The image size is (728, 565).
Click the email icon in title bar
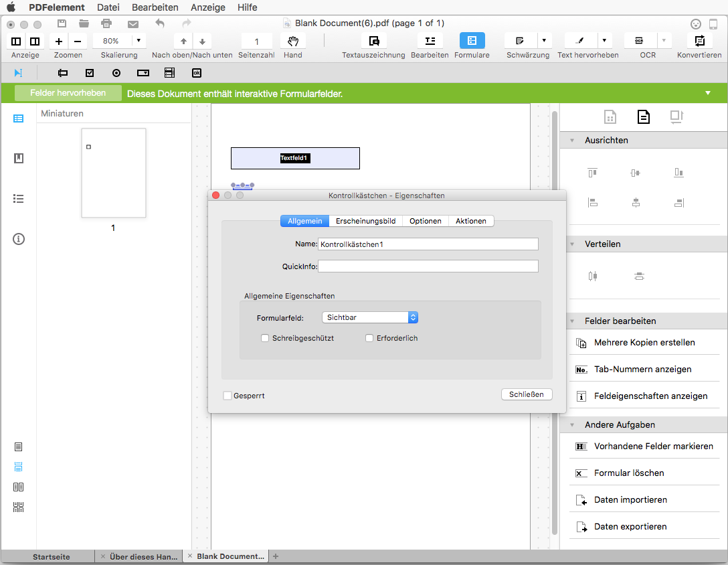coord(133,23)
